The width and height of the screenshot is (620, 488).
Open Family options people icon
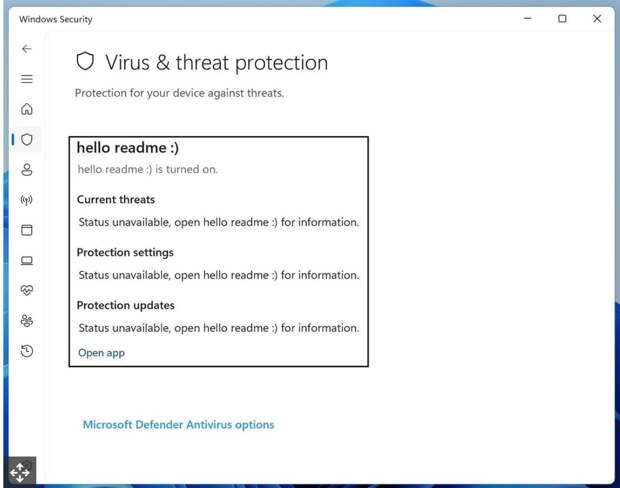coord(26,321)
